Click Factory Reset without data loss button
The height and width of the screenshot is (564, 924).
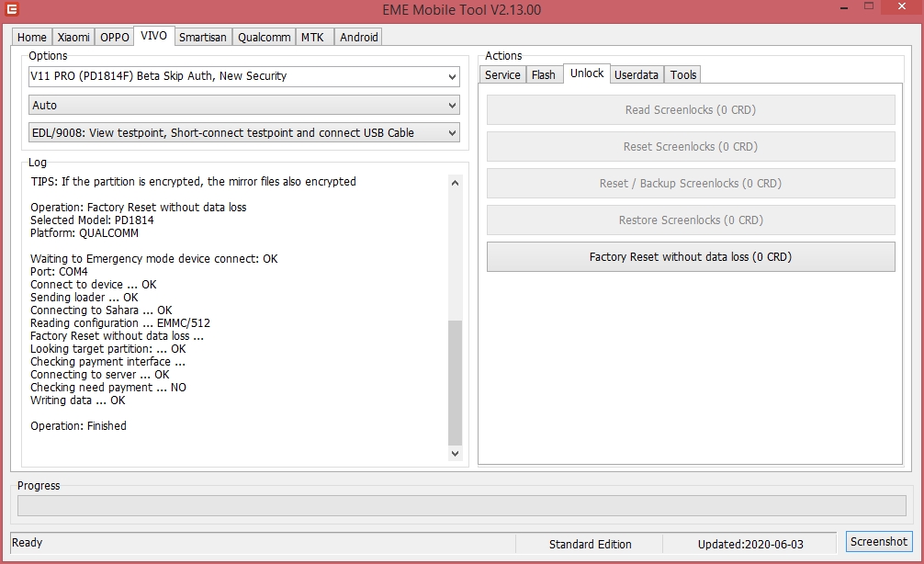tap(691, 257)
